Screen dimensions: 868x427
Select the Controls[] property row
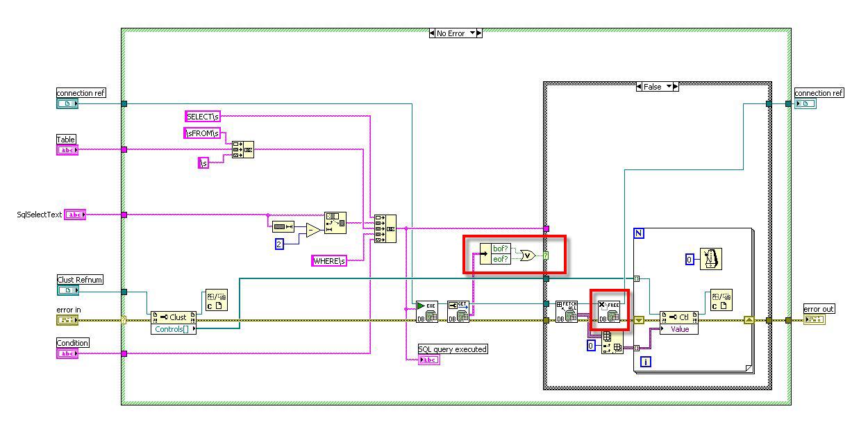174,328
